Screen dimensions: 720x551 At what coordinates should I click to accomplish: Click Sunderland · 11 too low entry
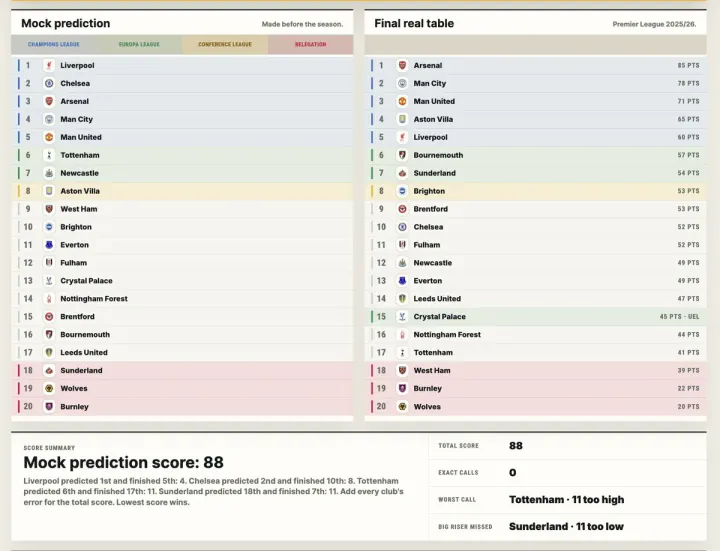pyautogui.click(x=566, y=527)
